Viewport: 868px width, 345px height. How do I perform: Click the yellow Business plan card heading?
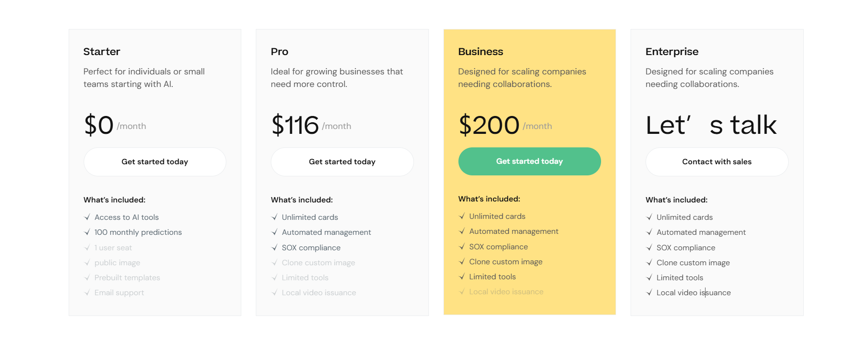[481, 52]
